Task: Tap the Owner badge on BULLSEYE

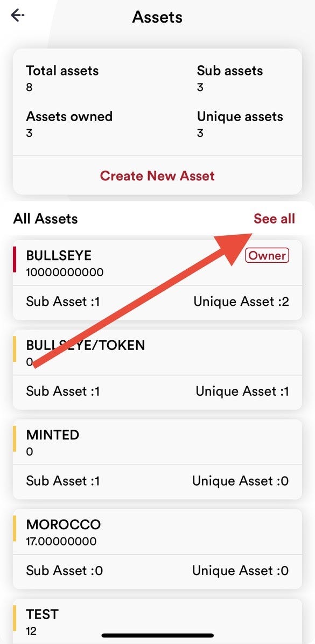Action: [x=268, y=255]
